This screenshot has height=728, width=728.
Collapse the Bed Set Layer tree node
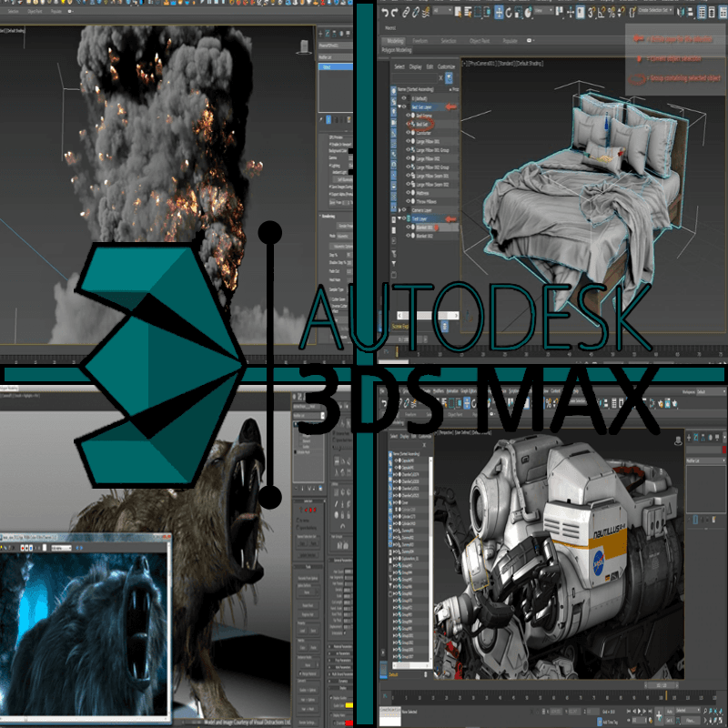(x=399, y=106)
